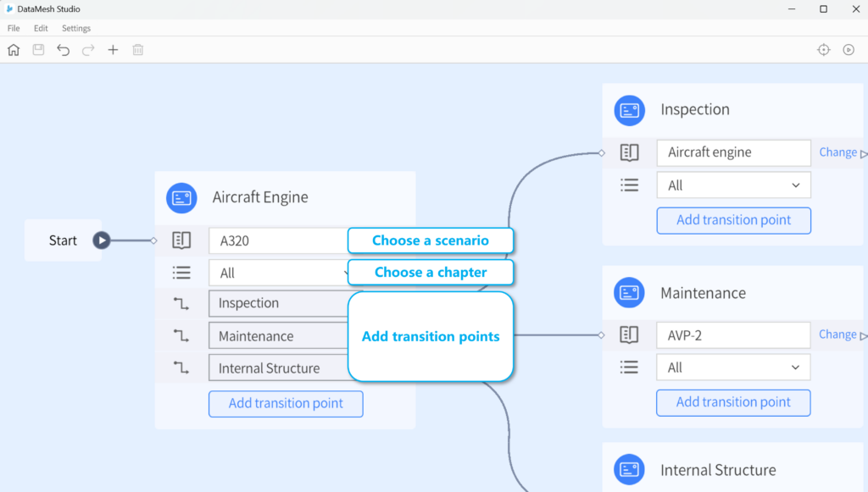This screenshot has width=868, height=492.
Task: Click the locate/center target icon
Action: tap(823, 50)
